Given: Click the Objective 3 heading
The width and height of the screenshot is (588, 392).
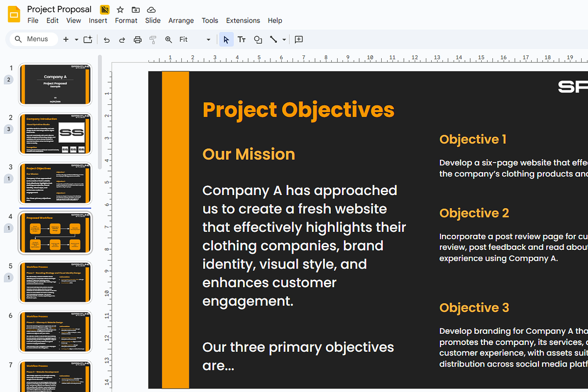Looking at the screenshot, I should click(x=474, y=308).
